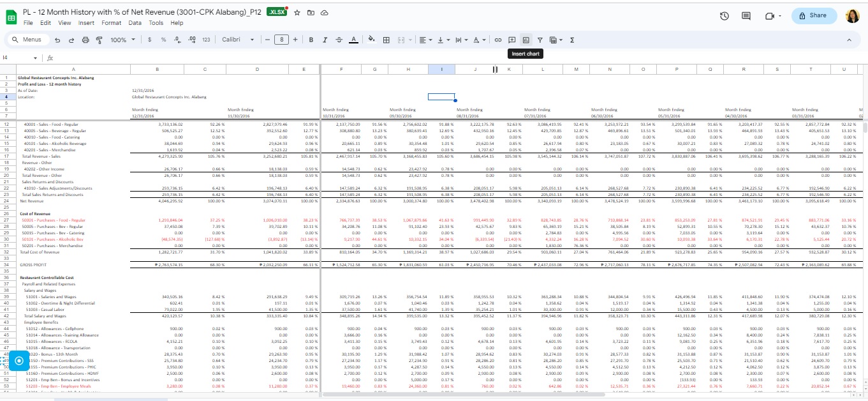The image size is (868, 401).
Task: Open the Name box dropdown arrow
Action: 36,57
